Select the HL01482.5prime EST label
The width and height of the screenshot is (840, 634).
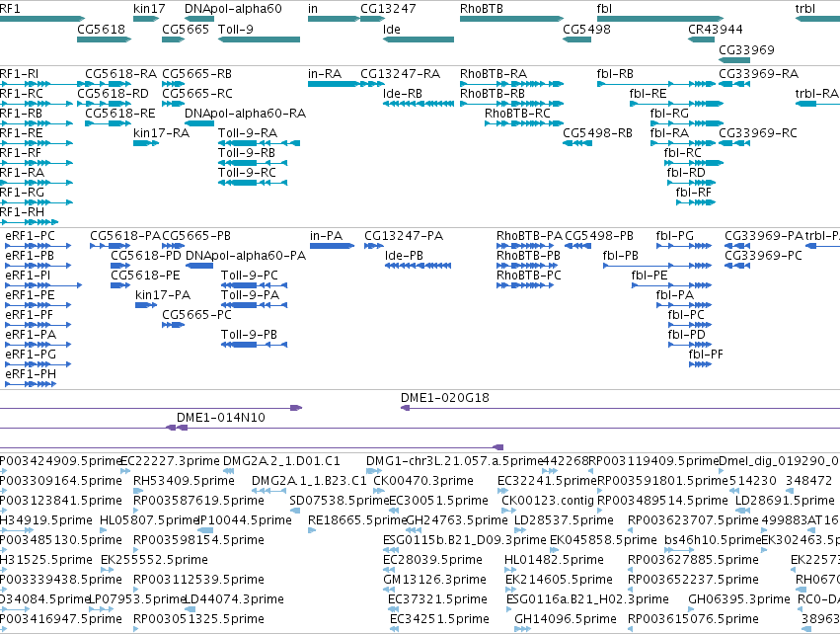[554, 560]
